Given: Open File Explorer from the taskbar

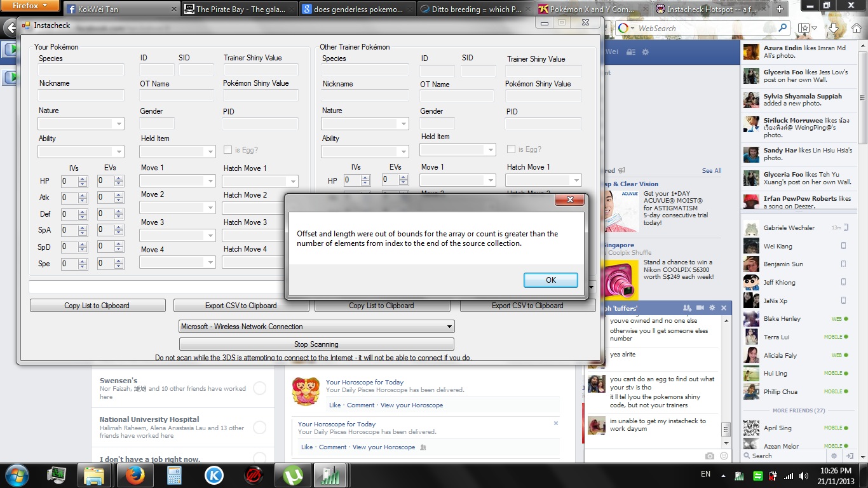Looking at the screenshot, I should tap(93, 475).
